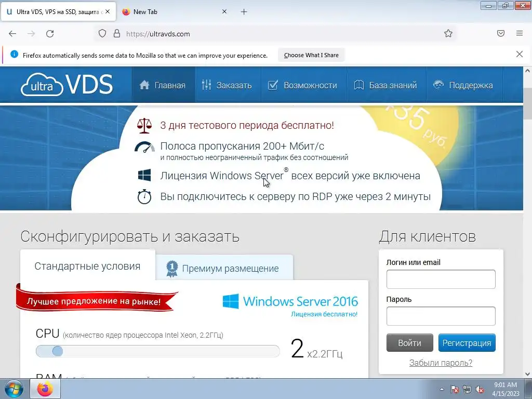
Task: Open the Поддержка menu item
Action: (464, 85)
